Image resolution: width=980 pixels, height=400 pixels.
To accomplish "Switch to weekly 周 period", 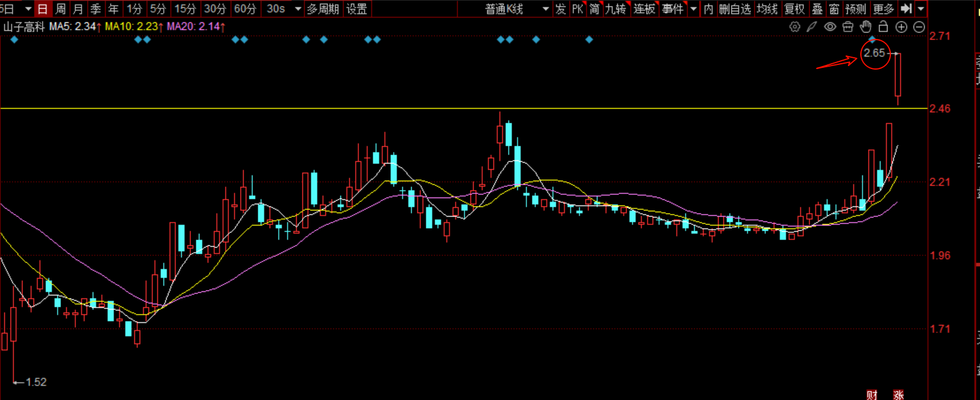I will pyautogui.click(x=60, y=9).
